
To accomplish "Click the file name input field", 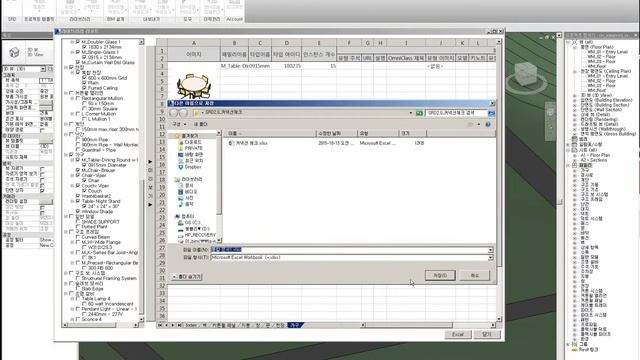I will [x=349, y=250].
